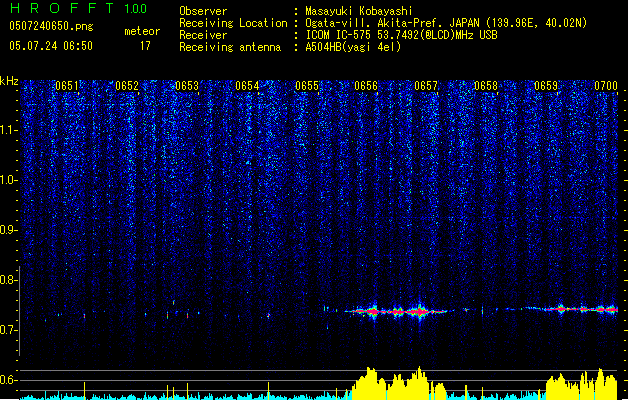This screenshot has height=400, width=629.
Task: Click the 'Observer' field label
Action: 203,11
